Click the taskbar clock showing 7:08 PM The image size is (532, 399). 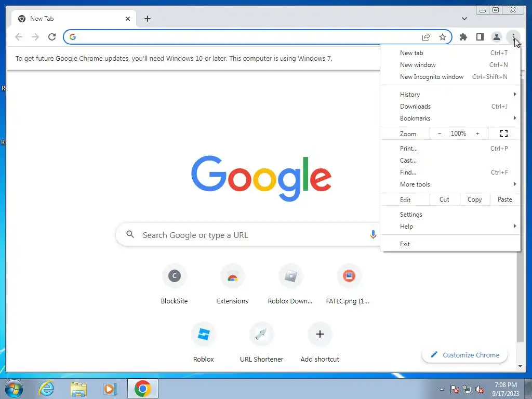pyautogui.click(x=506, y=389)
